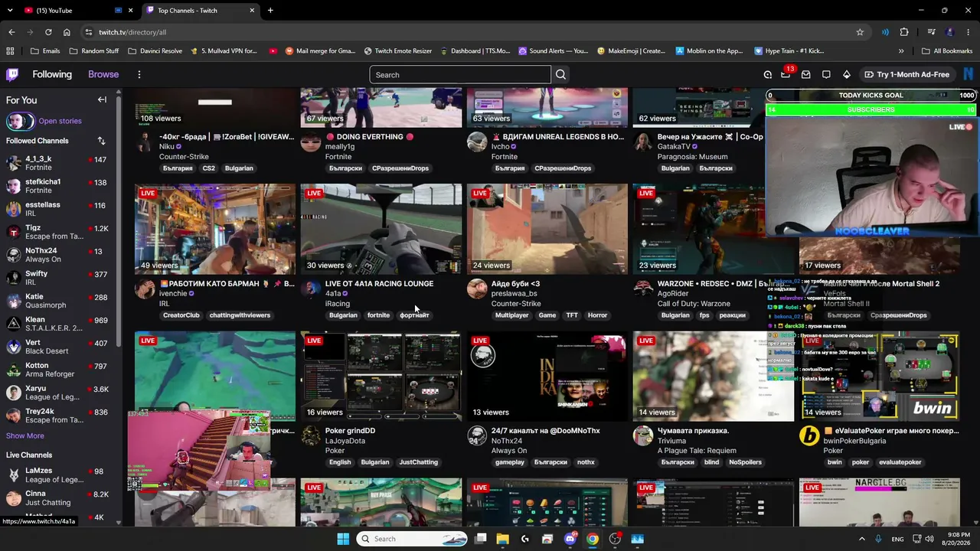Open the ivenchie bartender stream thumbnail
Image resolution: width=980 pixels, height=551 pixels.
[215, 228]
